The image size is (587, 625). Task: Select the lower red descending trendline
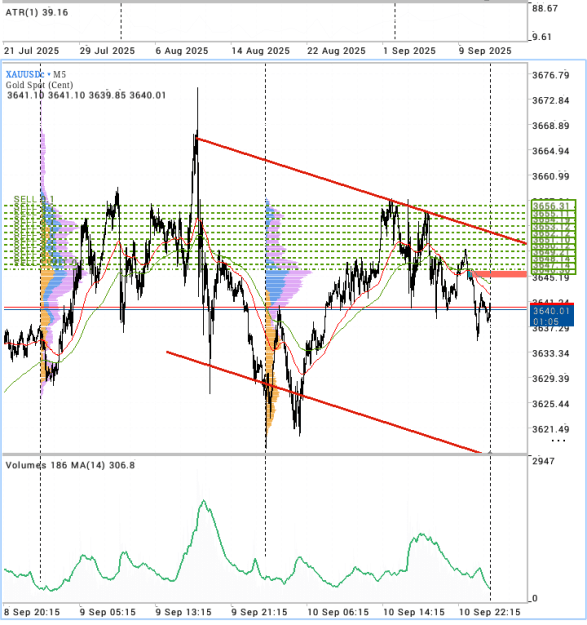324,402
